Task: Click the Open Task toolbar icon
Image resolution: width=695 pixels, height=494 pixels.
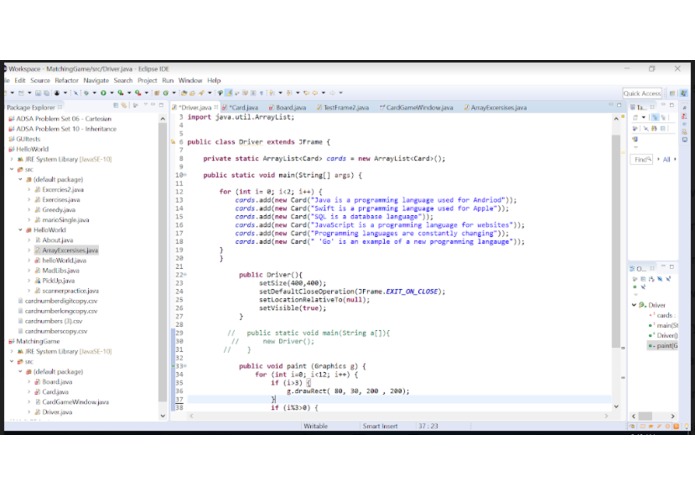Action: pyautogui.click(x=192, y=93)
